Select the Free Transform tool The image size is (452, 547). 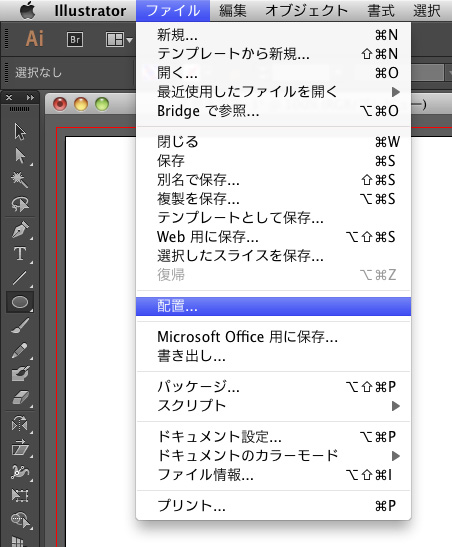[x=20, y=495]
